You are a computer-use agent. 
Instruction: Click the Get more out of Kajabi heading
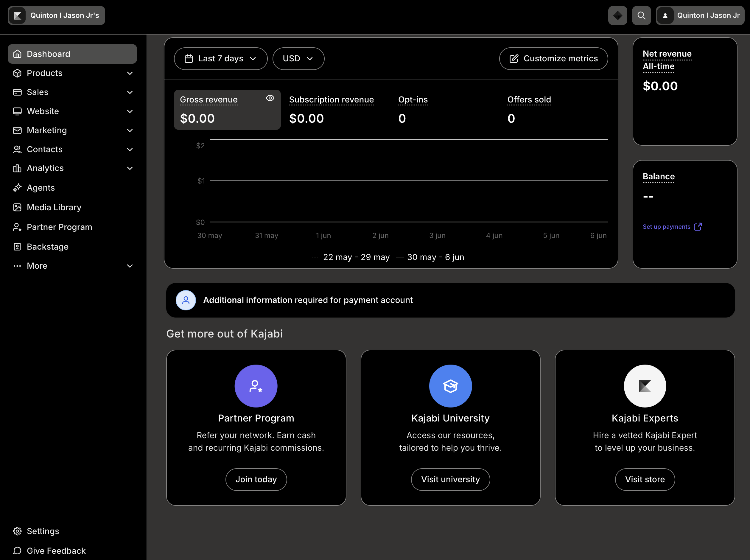point(224,334)
